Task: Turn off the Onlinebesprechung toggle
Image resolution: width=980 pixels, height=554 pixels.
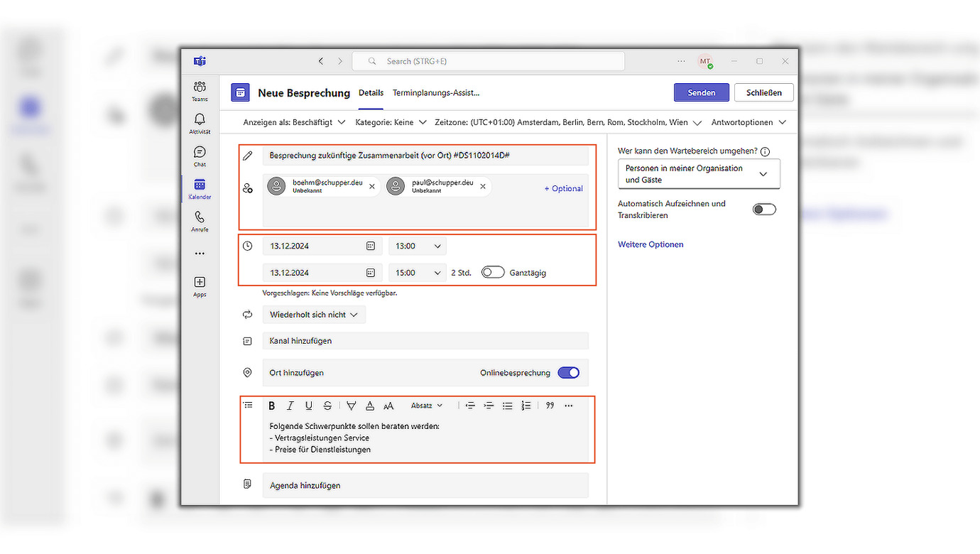Action: point(569,373)
